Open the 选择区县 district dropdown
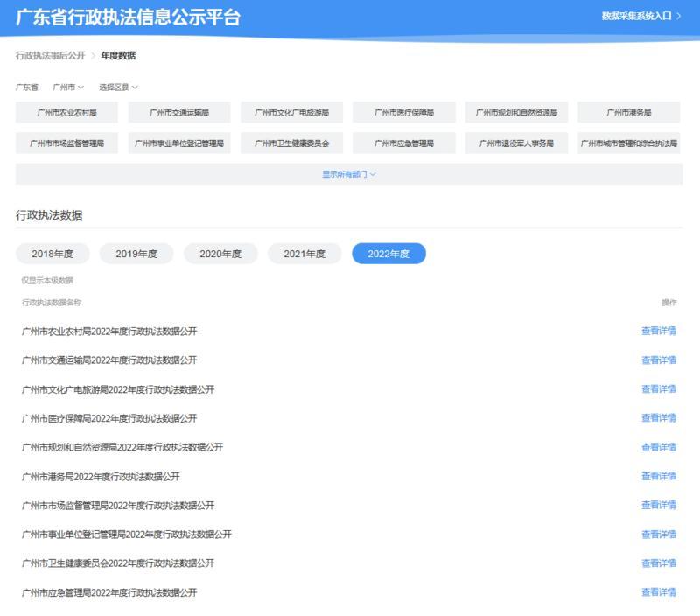 (x=118, y=87)
